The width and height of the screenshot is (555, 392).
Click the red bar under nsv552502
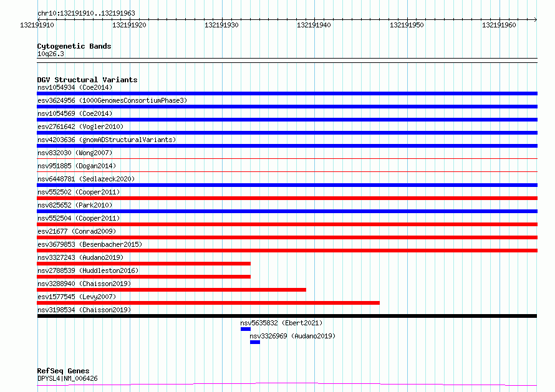coord(287,198)
